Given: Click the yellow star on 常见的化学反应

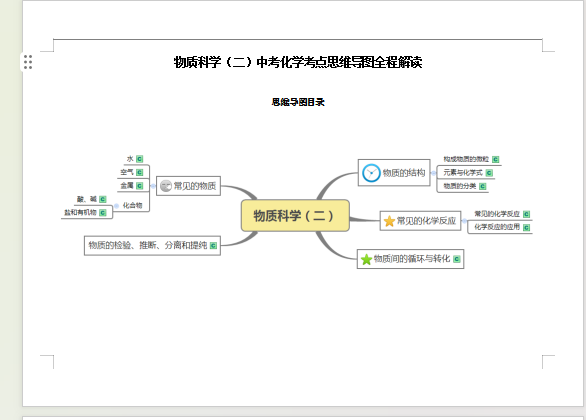Looking at the screenshot, I should tap(389, 221).
